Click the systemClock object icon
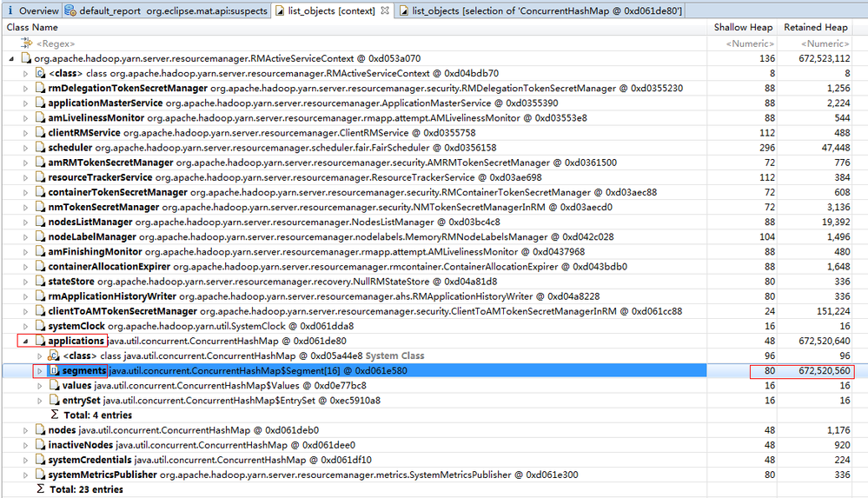This screenshot has width=868, height=498. point(41,326)
